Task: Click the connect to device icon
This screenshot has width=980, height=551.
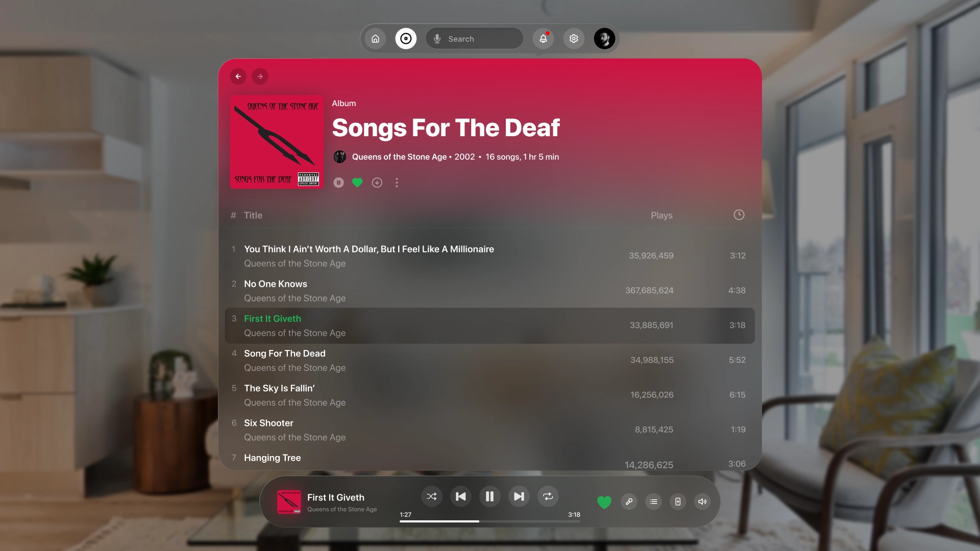Action: click(x=678, y=501)
